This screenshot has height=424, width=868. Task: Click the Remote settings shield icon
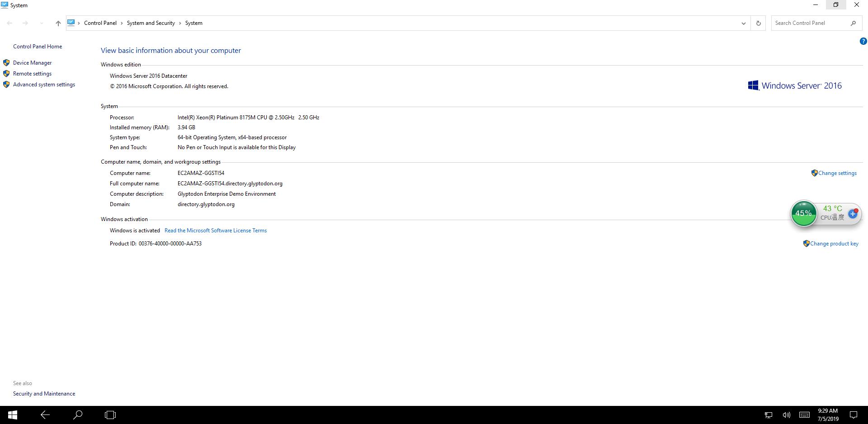[x=6, y=74]
